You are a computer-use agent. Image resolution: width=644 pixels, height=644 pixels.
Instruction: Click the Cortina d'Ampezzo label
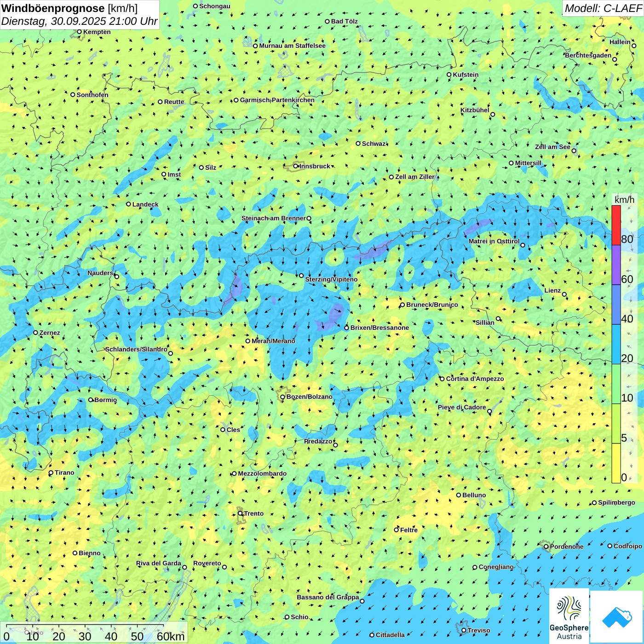(x=475, y=379)
